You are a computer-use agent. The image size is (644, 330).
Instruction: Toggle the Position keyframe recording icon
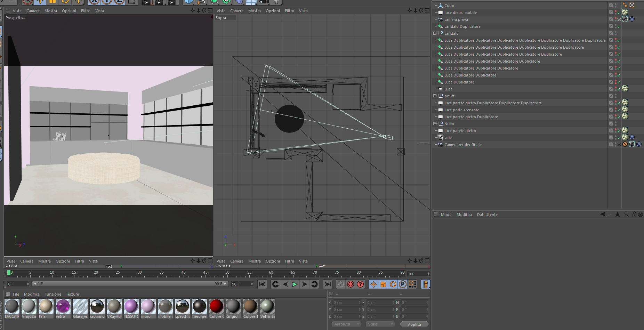(x=373, y=284)
